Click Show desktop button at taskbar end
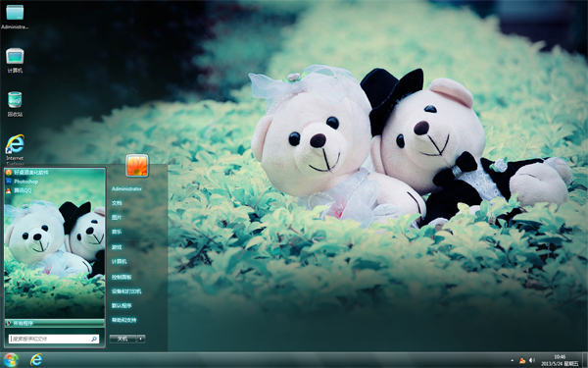 click(x=585, y=360)
